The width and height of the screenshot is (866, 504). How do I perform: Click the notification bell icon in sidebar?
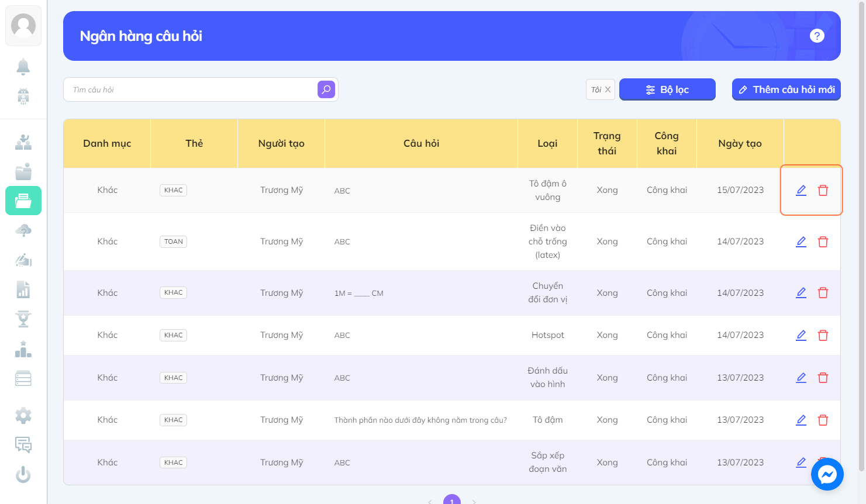pyautogui.click(x=23, y=67)
